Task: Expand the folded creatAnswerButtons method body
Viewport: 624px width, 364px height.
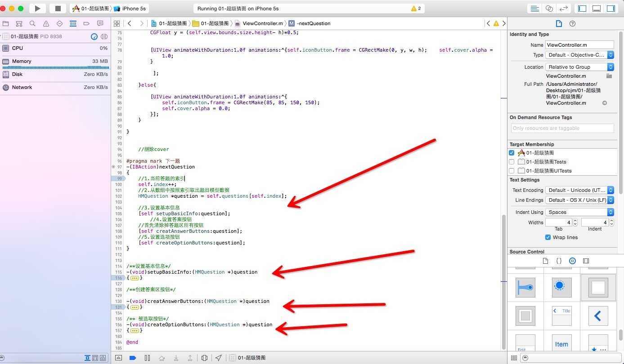Action: (135, 307)
